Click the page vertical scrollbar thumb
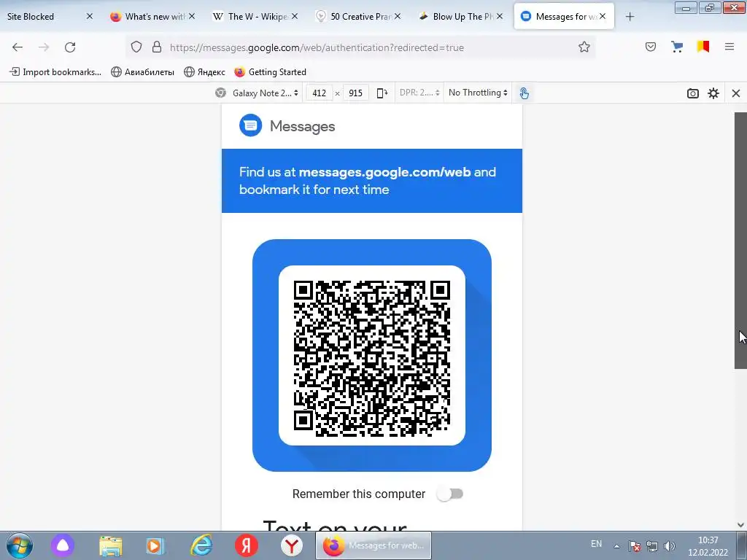 [x=740, y=241]
